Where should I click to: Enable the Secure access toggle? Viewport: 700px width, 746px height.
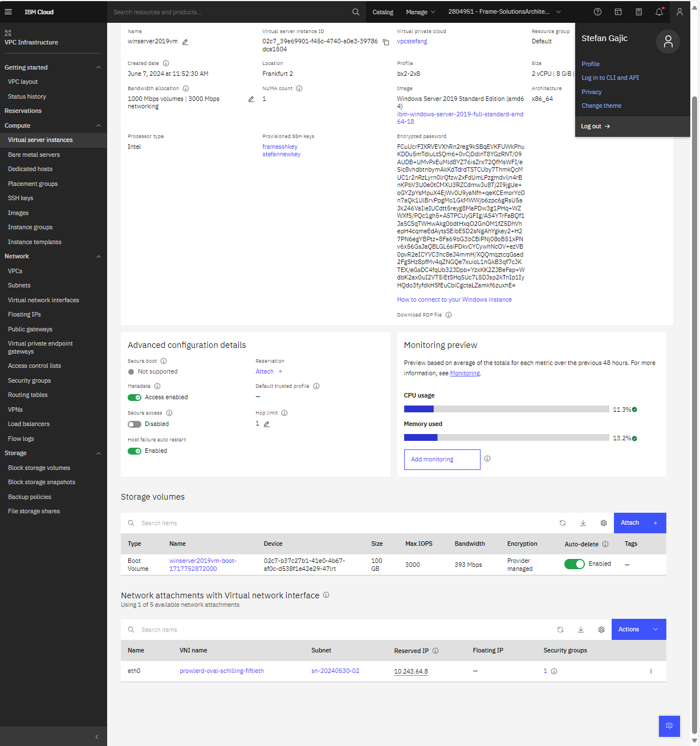(x=135, y=424)
